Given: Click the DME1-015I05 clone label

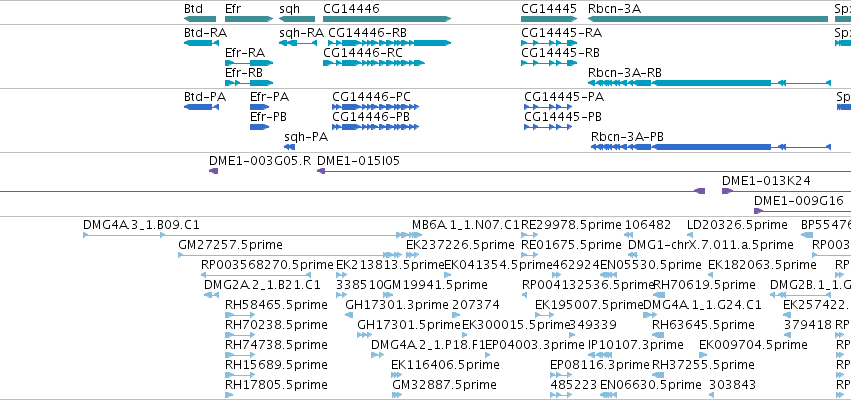Looking at the screenshot, I should [x=358, y=161].
